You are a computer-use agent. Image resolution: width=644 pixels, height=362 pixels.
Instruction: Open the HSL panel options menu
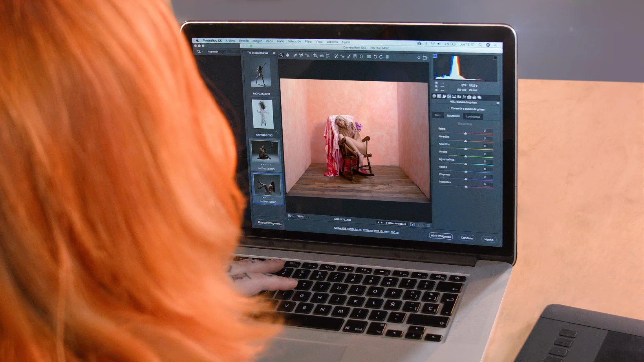[498, 103]
